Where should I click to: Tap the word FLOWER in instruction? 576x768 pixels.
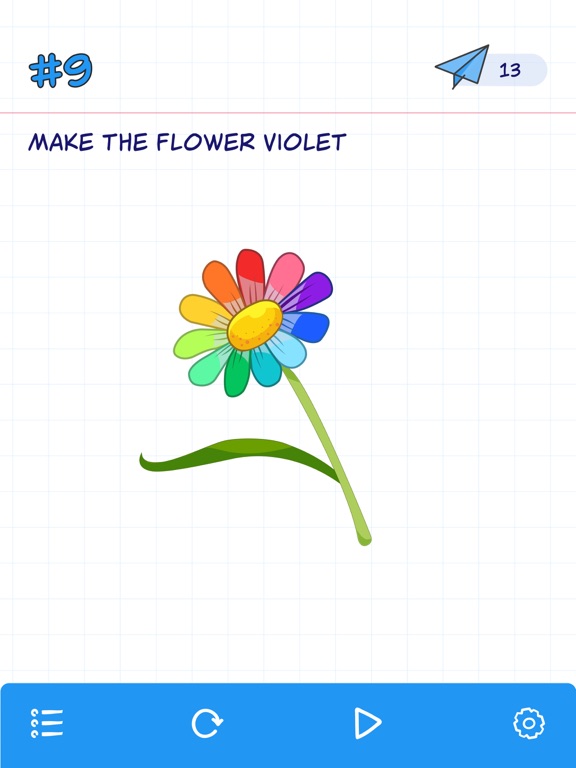click(x=206, y=143)
